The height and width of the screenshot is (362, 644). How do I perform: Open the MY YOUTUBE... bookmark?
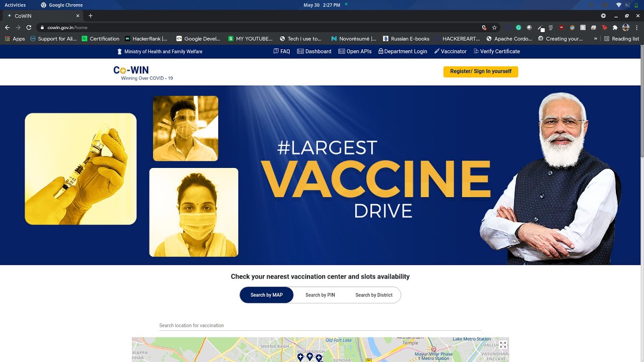point(251,39)
